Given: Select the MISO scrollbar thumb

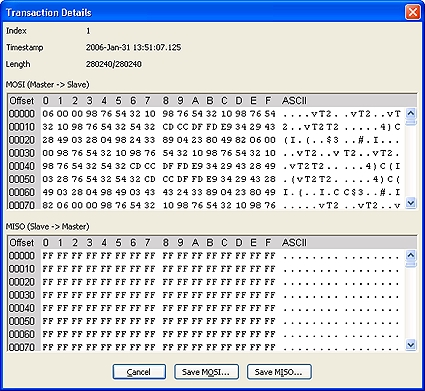Looking at the screenshot, I should (411, 265).
